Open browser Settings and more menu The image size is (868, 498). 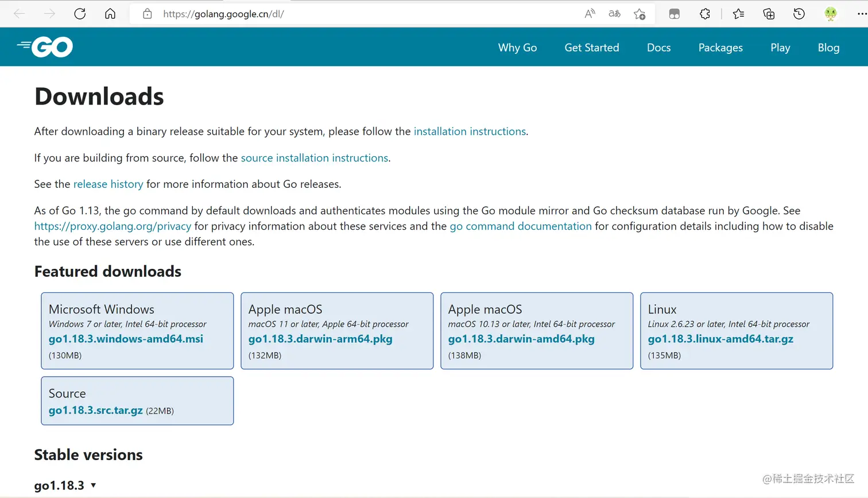pos(862,14)
